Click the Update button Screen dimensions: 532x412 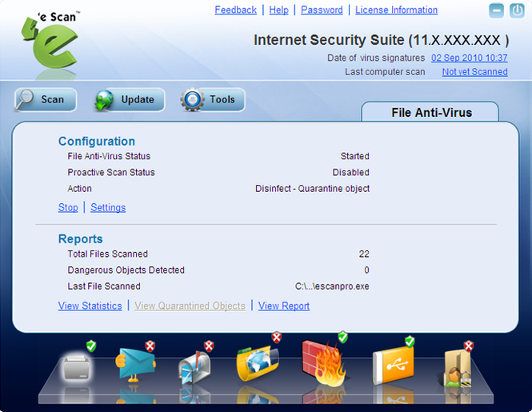pos(130,99)
